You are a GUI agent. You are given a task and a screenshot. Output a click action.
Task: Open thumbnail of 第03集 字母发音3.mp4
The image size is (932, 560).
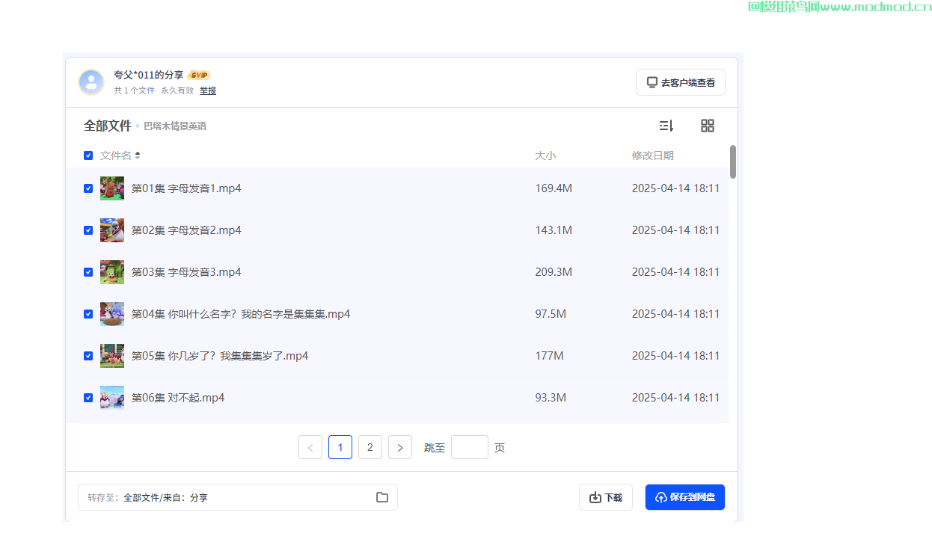tap(112, 272)
